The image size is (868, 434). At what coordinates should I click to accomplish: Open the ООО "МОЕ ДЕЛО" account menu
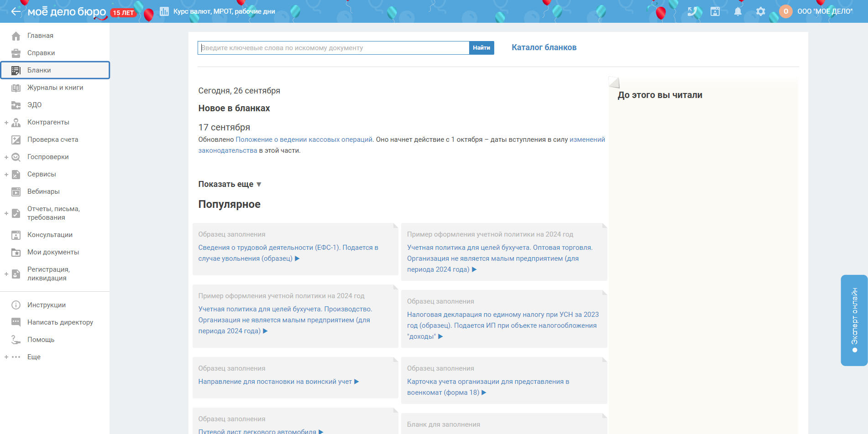click(x=825, y=11)
